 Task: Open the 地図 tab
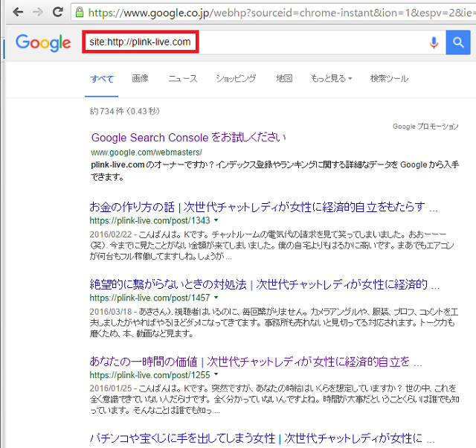coord(284,78)
